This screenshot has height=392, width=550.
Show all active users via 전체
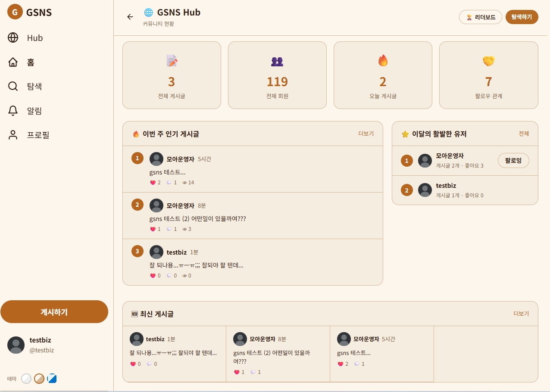point(524,134)
